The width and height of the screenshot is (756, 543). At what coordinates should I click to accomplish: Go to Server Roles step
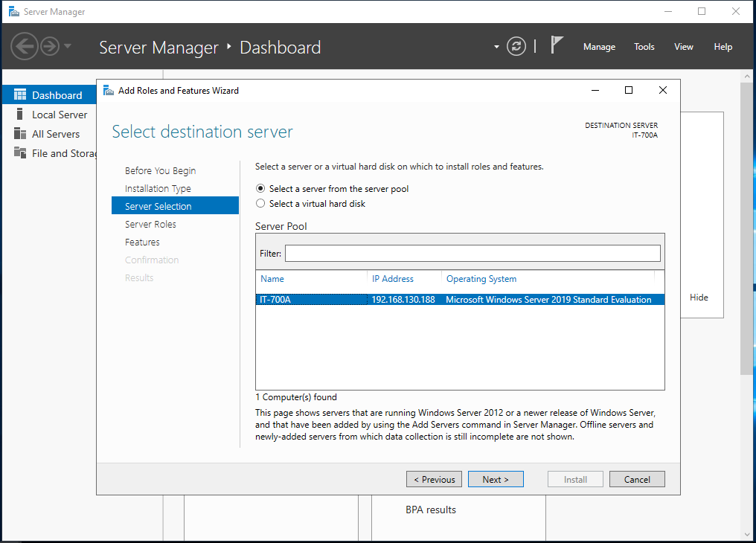pyautogui.click(x=150, y=224)
